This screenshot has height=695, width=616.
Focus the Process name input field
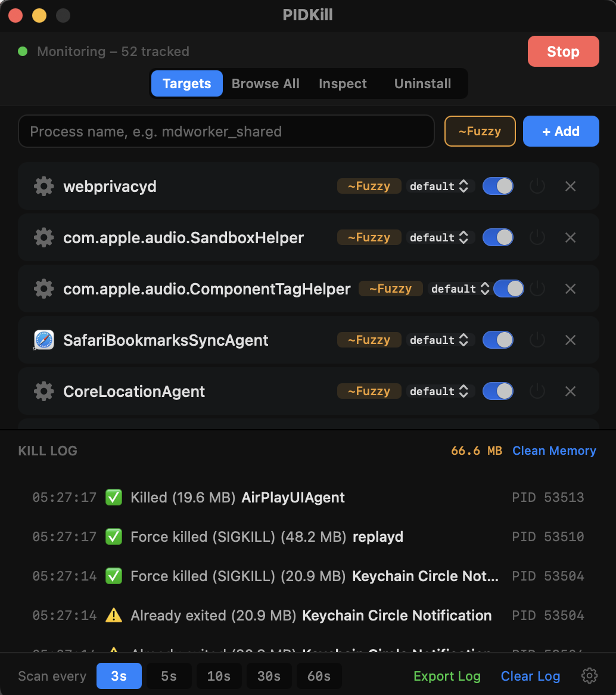[x=226, y=131]
